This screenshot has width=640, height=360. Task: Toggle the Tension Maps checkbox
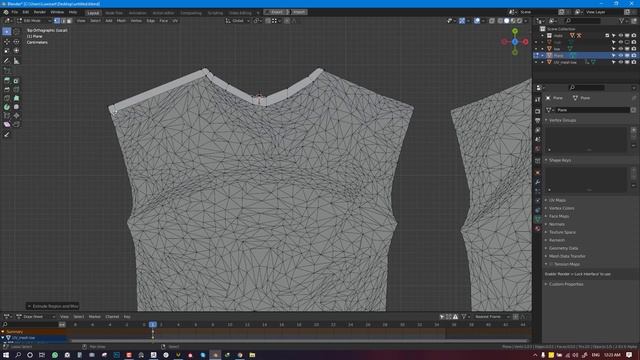click(551, 264)
